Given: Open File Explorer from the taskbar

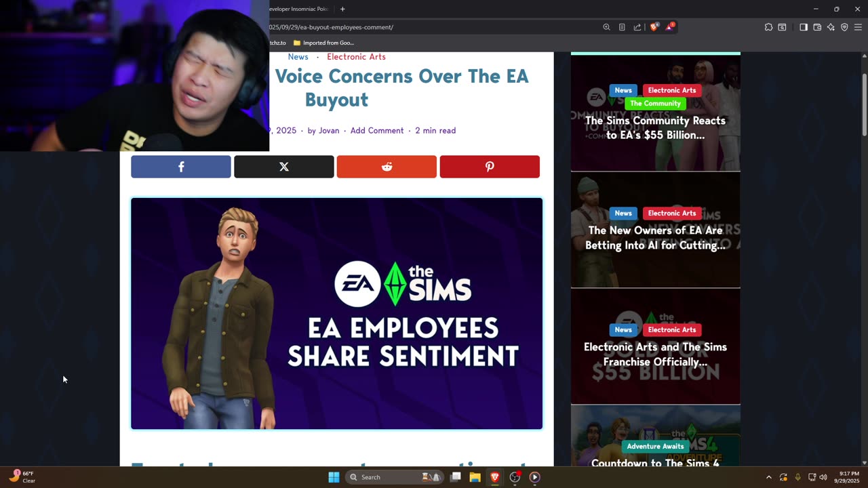Looking at the screenshot, I should pyautogui.click(x=475, y=477).
